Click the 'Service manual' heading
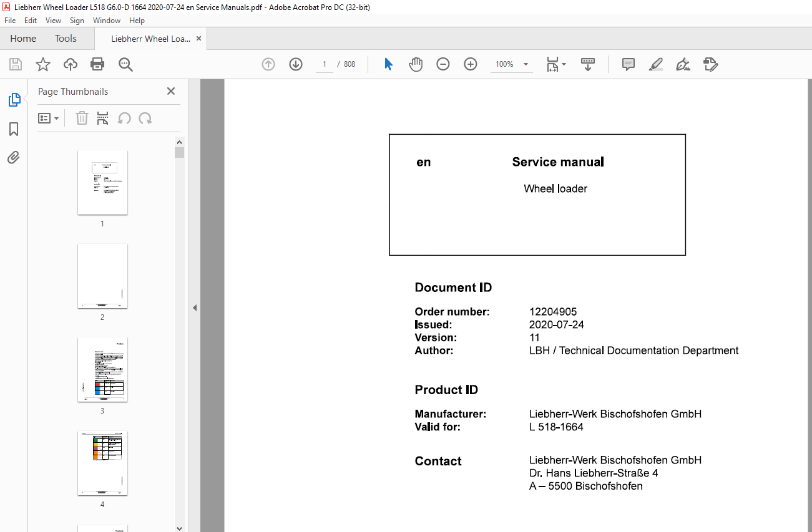812x532 pixels. pos(558,162)
